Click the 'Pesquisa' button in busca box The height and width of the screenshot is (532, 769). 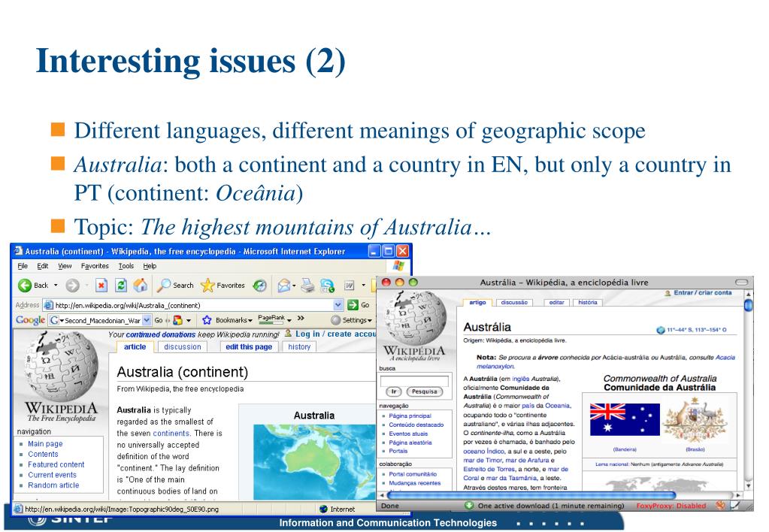tap(424, 391)
